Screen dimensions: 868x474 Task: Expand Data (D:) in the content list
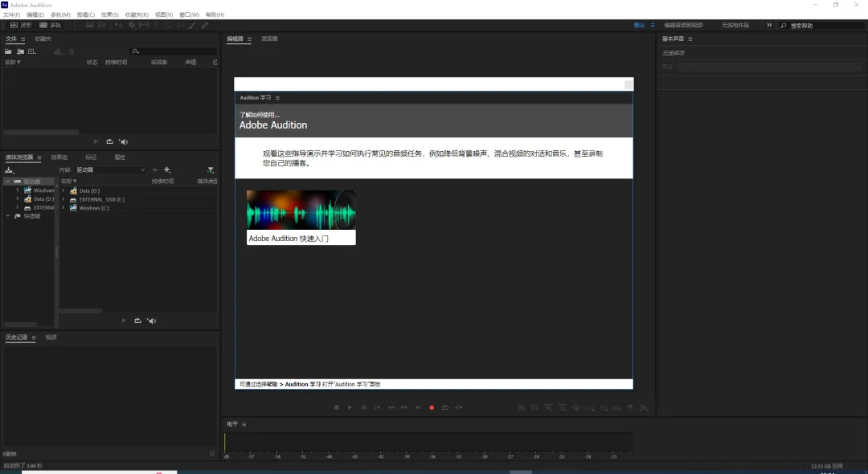63,190
